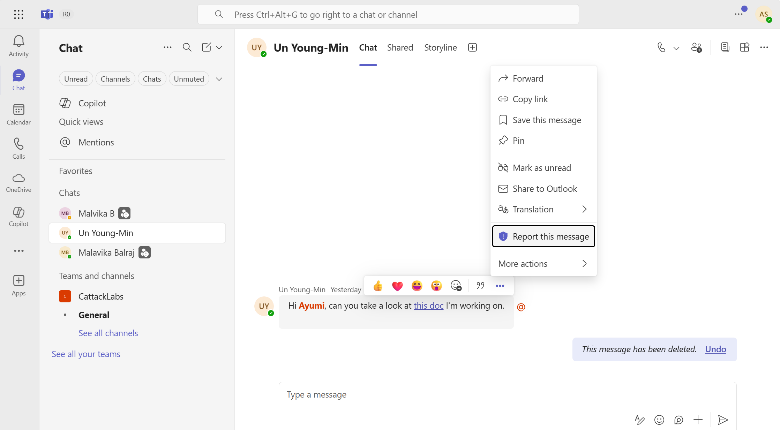
Task: Open Calendar in the left rail
Action: coord(18,114)
